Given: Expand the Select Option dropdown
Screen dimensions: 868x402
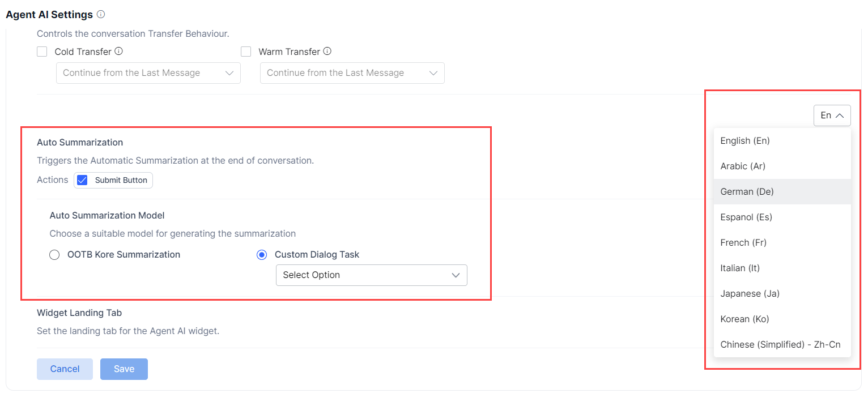Looking at the screenshot, I should [371, 275].
